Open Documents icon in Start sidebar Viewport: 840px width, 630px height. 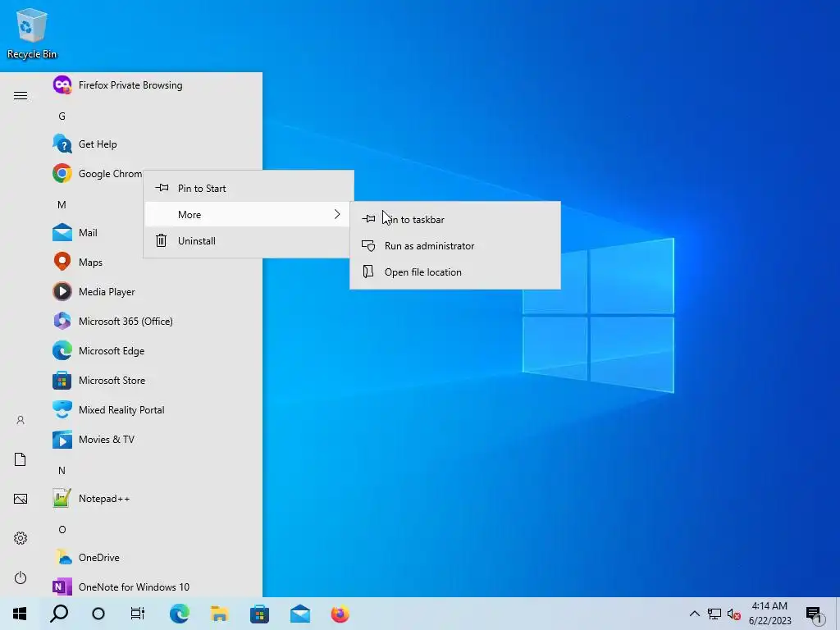21,459
